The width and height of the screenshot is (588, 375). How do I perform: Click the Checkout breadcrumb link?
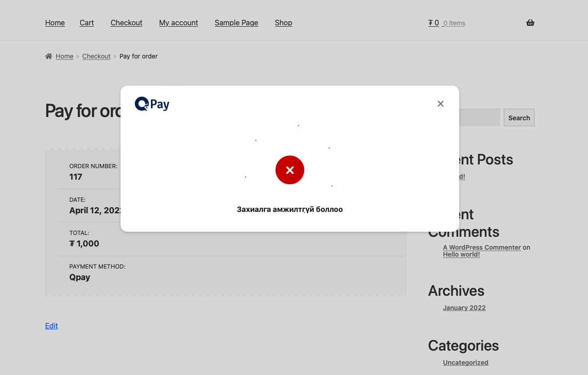click(96, 56)
